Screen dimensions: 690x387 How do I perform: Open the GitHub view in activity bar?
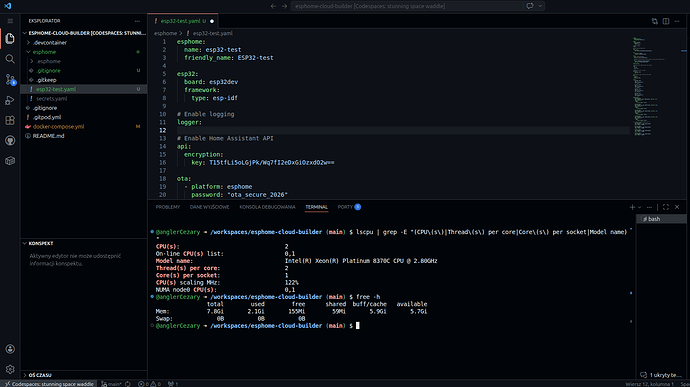10,140
